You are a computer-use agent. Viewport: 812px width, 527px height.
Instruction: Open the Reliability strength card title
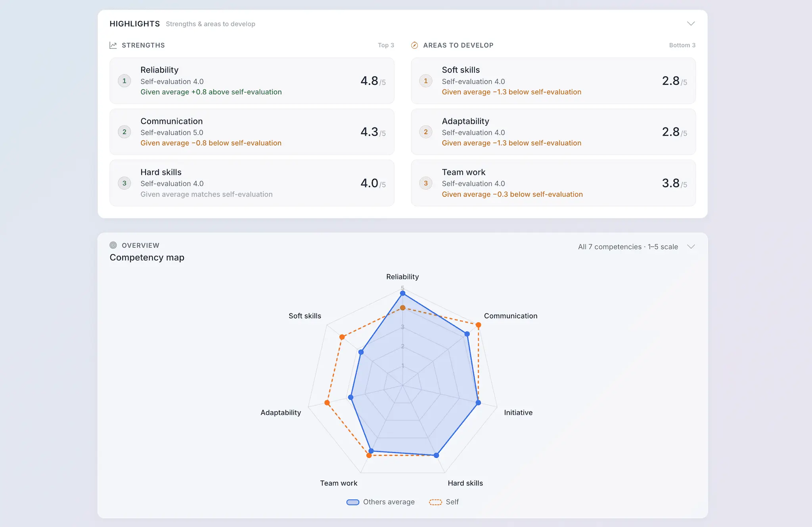(x=159, y=70)
